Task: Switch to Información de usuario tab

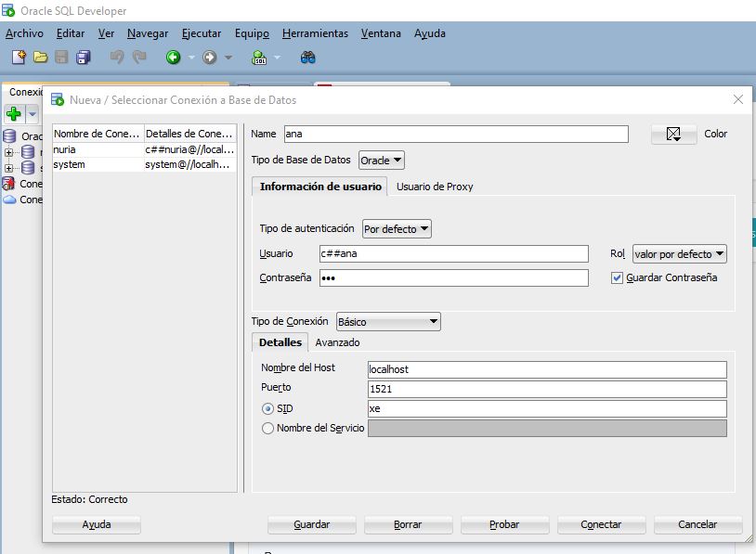Action: [x=320, y=187]
